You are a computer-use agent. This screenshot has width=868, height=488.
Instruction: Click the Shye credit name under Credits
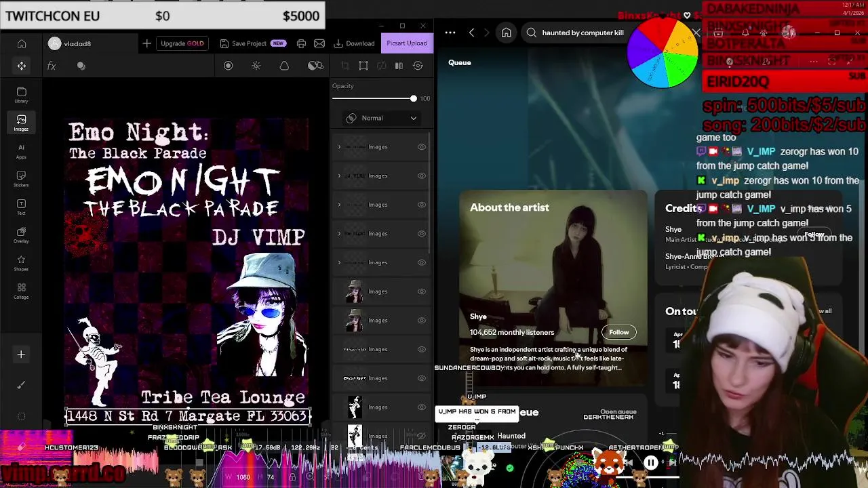tap(673, 229)
